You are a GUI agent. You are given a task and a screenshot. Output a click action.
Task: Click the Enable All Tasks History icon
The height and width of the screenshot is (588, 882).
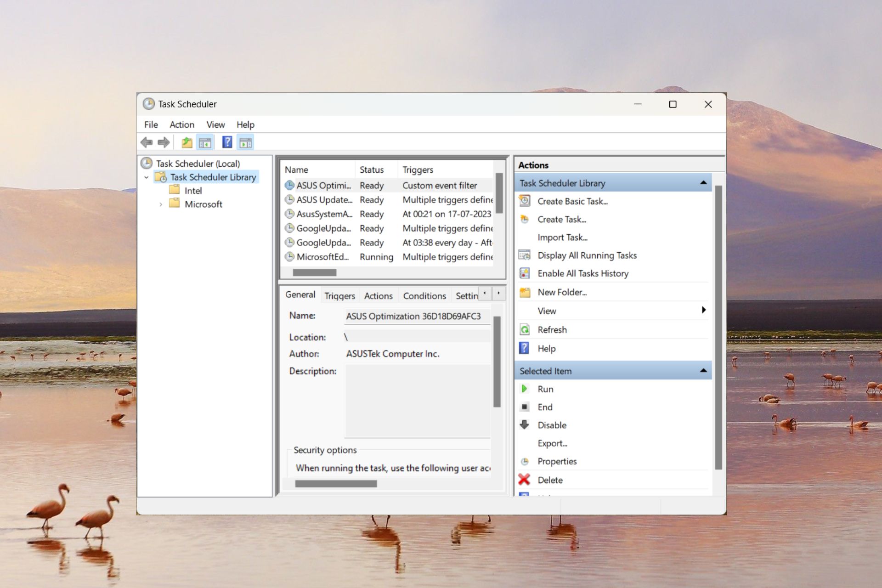pyautogui.click(x=524, y=273)
